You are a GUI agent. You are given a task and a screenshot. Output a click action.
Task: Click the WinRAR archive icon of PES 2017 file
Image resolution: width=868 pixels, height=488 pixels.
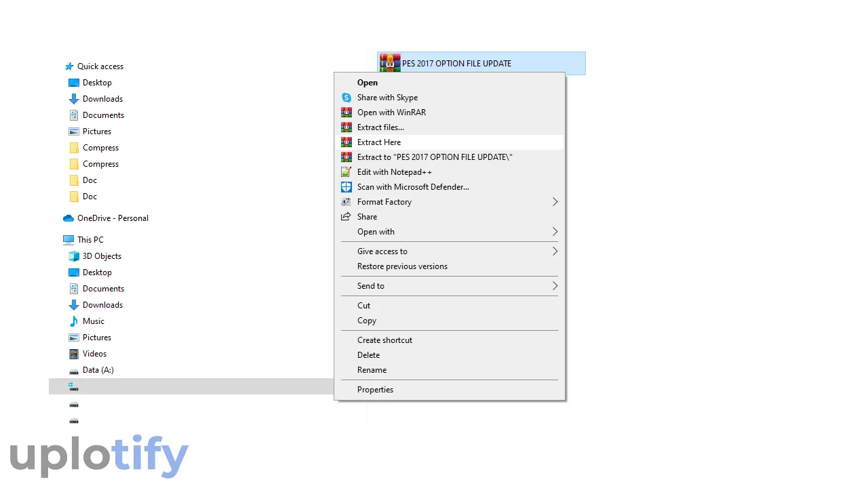[390, 63]
